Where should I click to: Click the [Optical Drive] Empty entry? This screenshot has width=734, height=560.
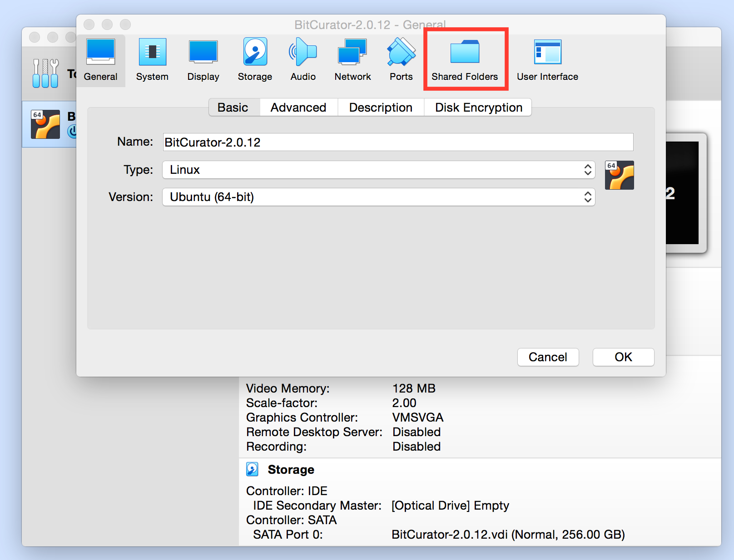(450, 506)
